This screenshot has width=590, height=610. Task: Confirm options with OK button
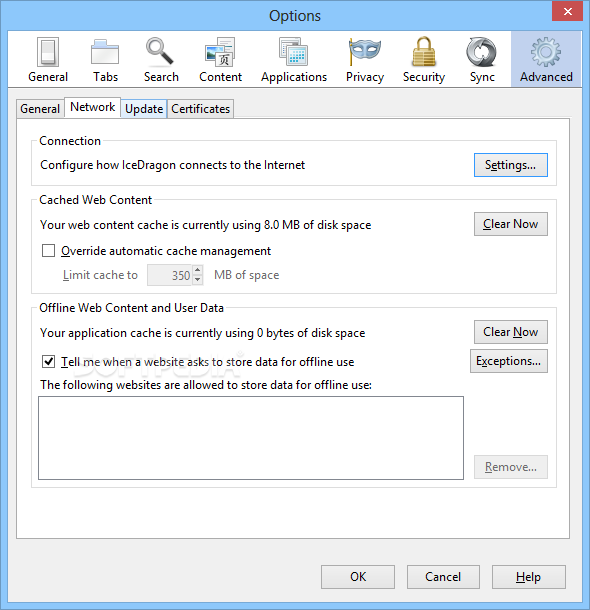coord(358,577)
